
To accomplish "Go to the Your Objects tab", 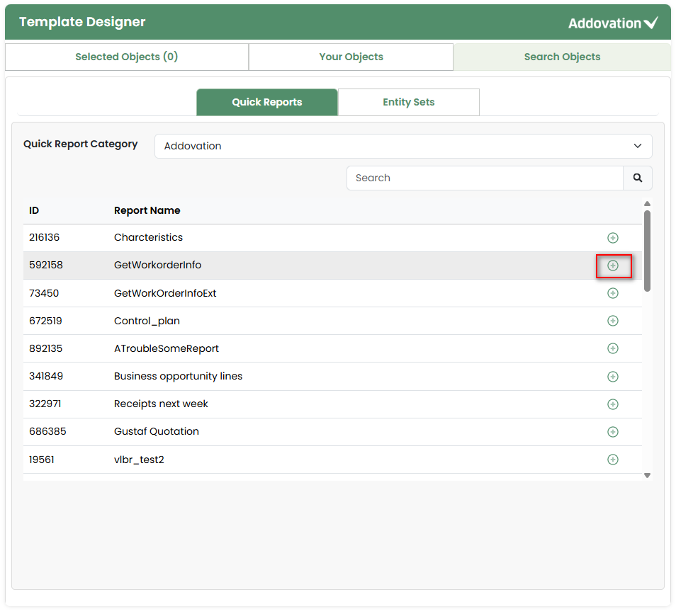I will point(351,57).
